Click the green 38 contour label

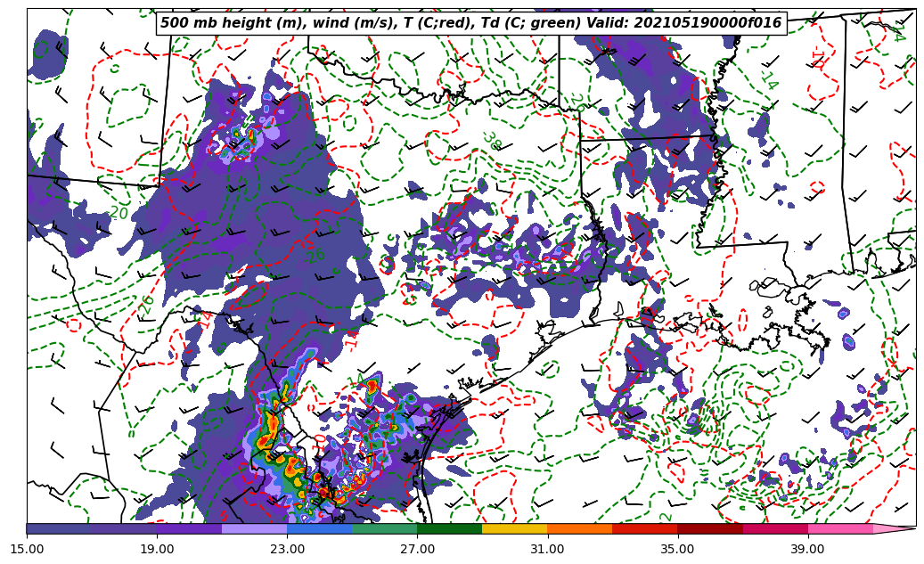(x=492, y=141)
